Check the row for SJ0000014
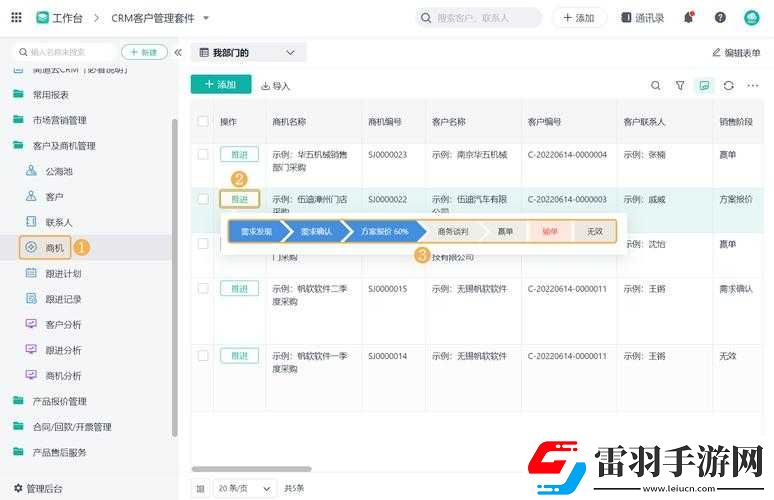 click(203, 356)
